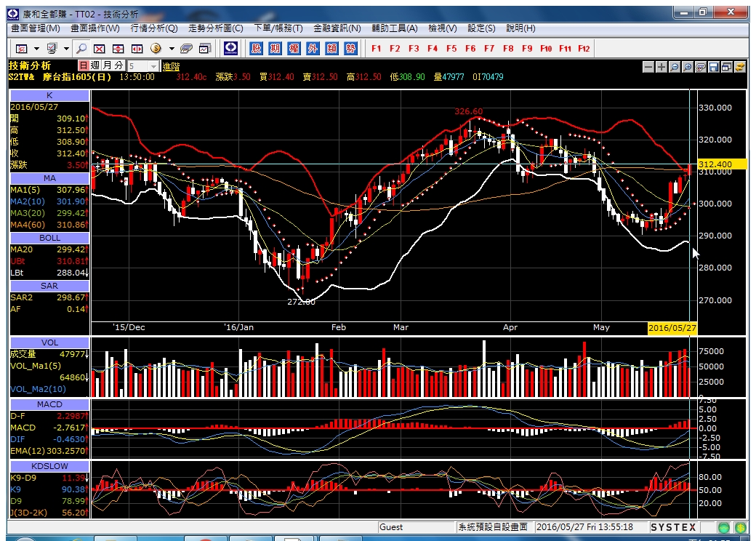Click the horizontal split arrows toolbar icon
The image size is (756, 541).
click(137, 49)
